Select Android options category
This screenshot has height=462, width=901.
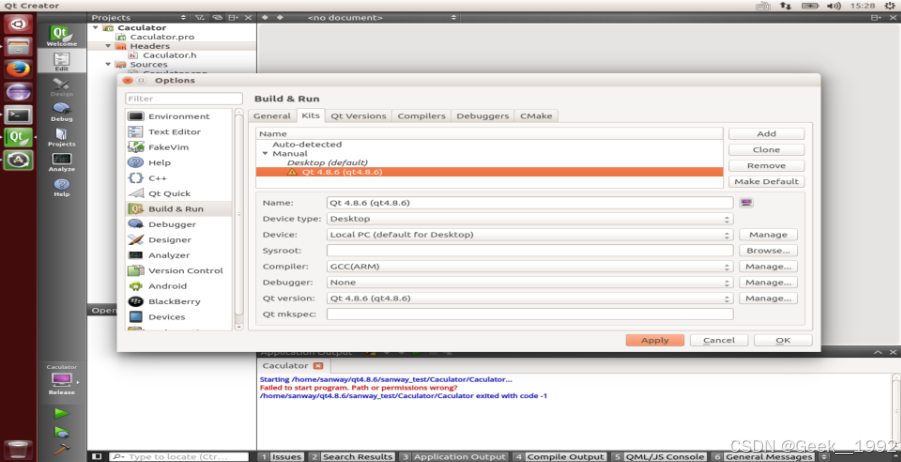179,286
